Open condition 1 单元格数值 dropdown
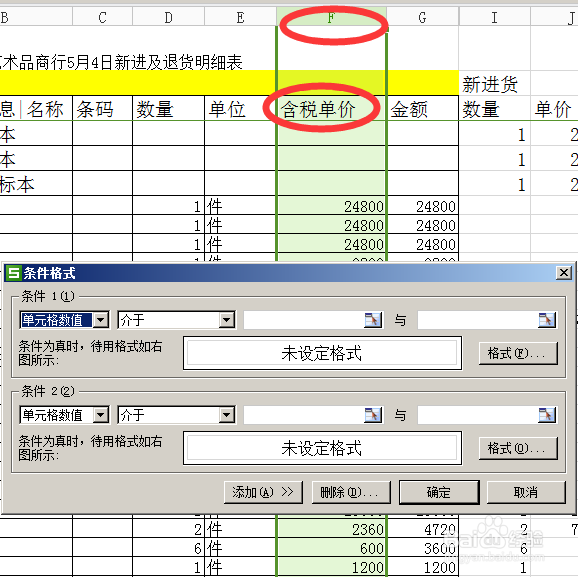578x577 pixels. (x=101, y=320)
